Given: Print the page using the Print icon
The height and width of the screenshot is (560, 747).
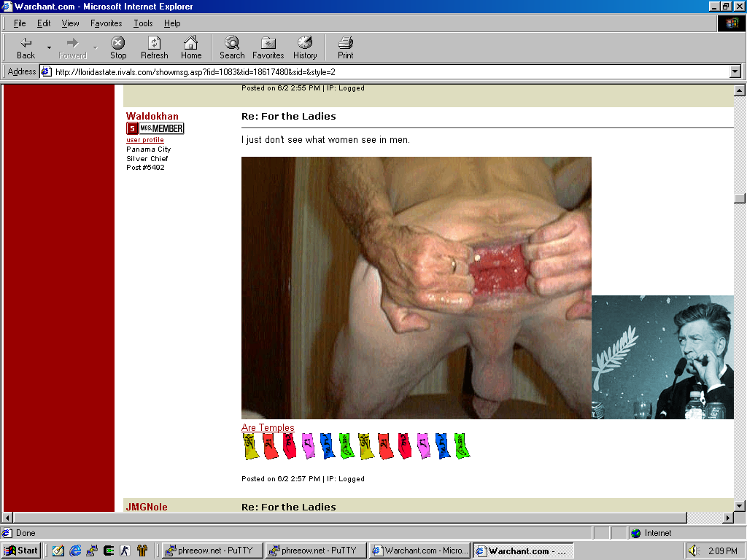Looking at the screenshot, I should 345,47.
